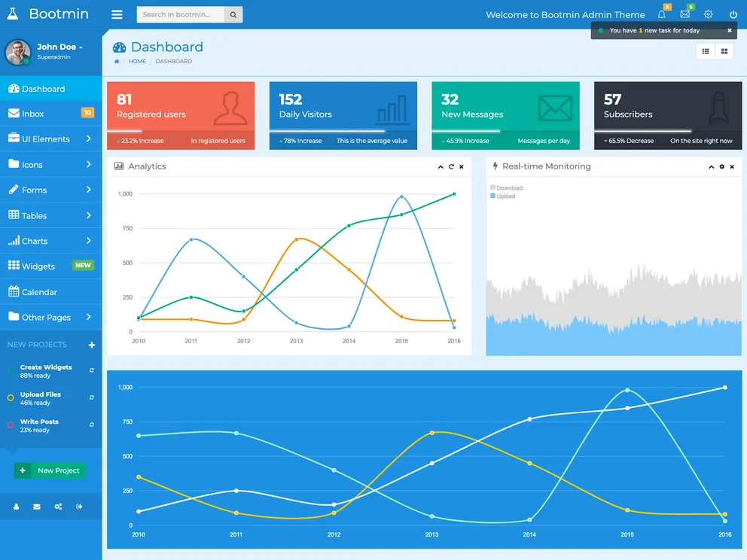Open the envelope messages icon in header

pos(684,14)
